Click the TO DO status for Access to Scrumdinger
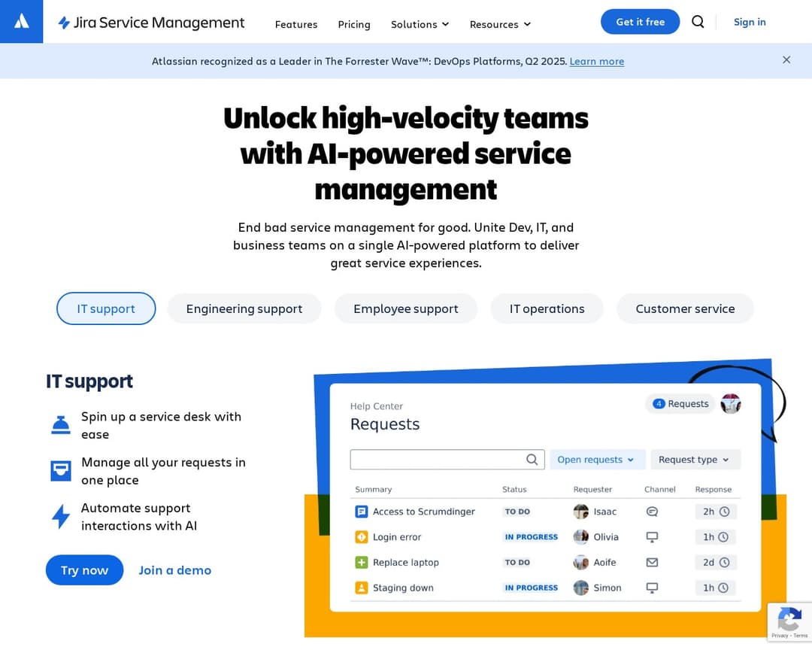Screen dimensions: 812x650 coord(517,512)
